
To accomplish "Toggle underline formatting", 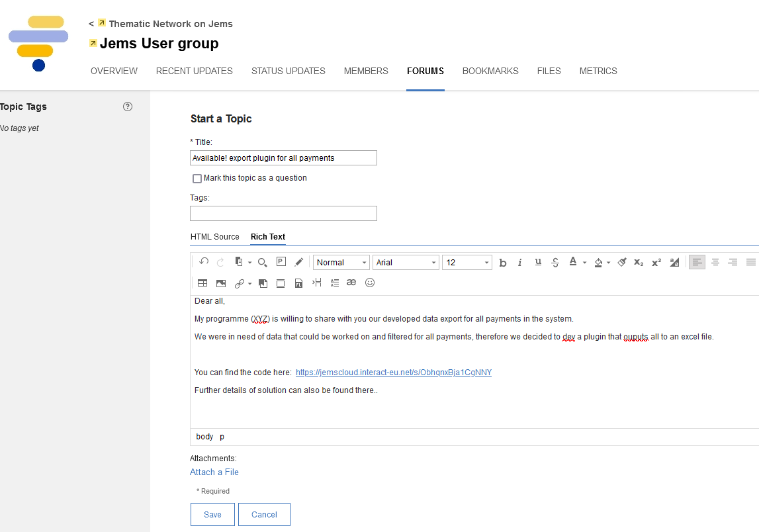I will [538, 262].
